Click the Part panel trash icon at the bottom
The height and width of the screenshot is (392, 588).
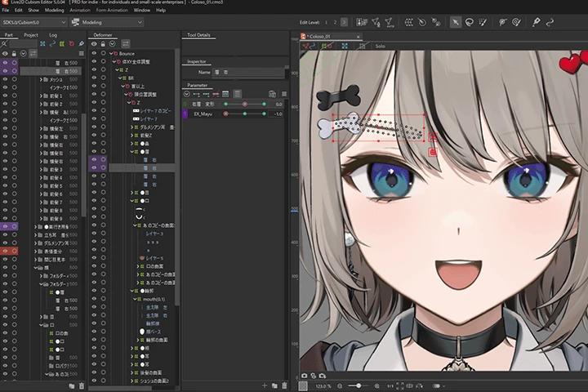(x=82, y=385)
